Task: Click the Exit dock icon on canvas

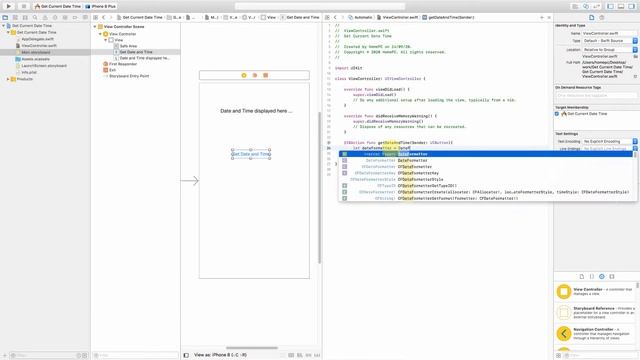Action: coord(265,75)
